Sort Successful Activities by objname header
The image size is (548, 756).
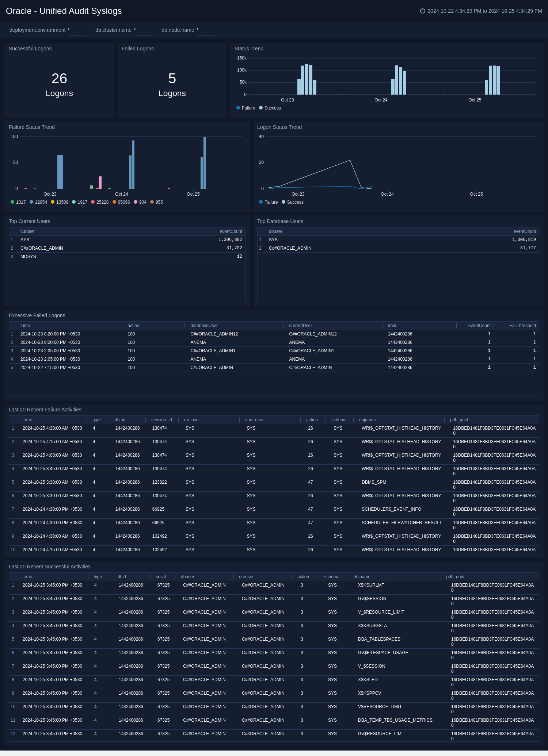362,577
